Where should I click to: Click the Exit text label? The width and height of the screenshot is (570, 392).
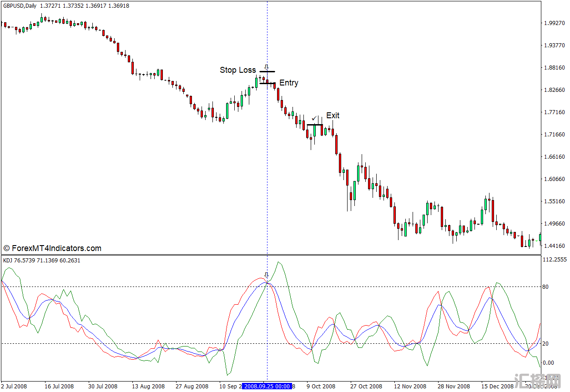tap(333, 116)
